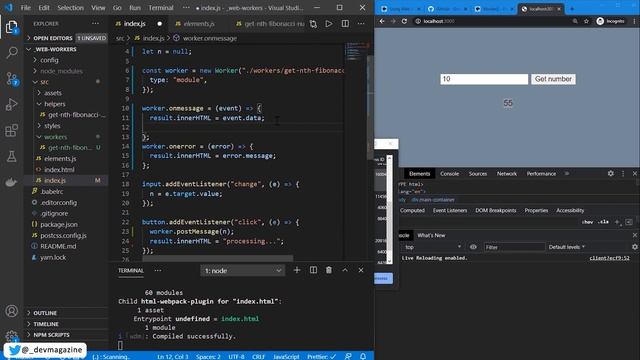Click the Run file play icon

pyautogui.click(x=329, y=24)
